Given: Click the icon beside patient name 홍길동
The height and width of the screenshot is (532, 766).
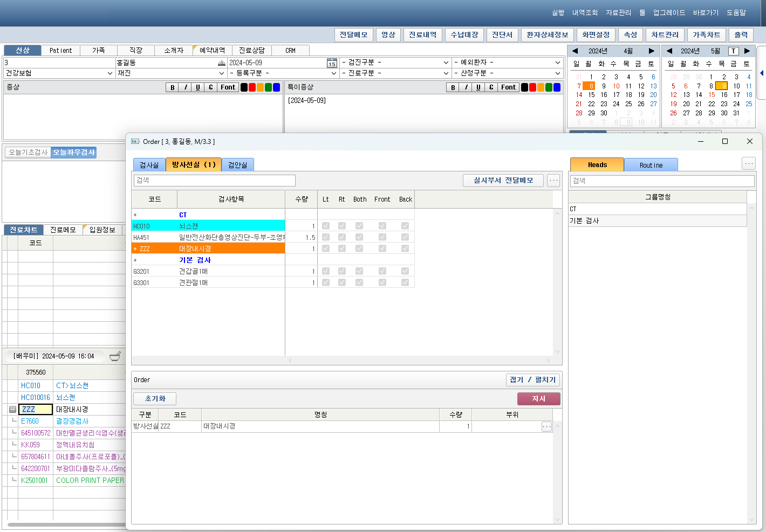Looking at the screenshot, I should (x=221, y=63).
